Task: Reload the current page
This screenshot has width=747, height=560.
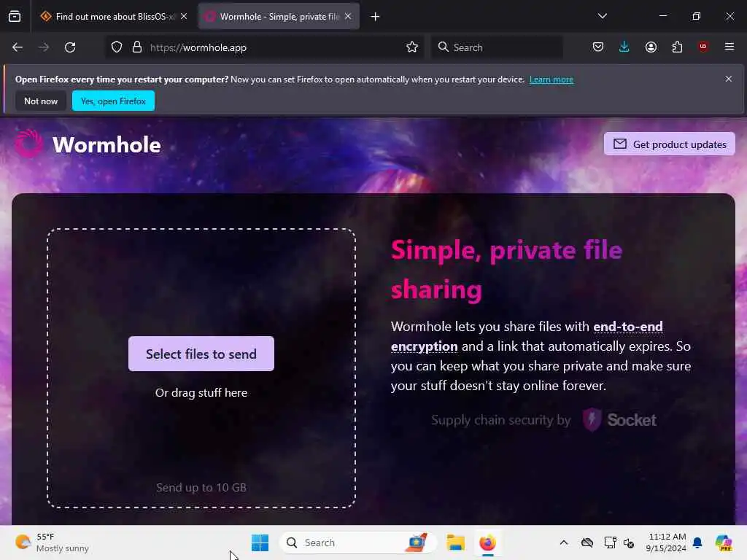Action: click(x=70, y=47)
